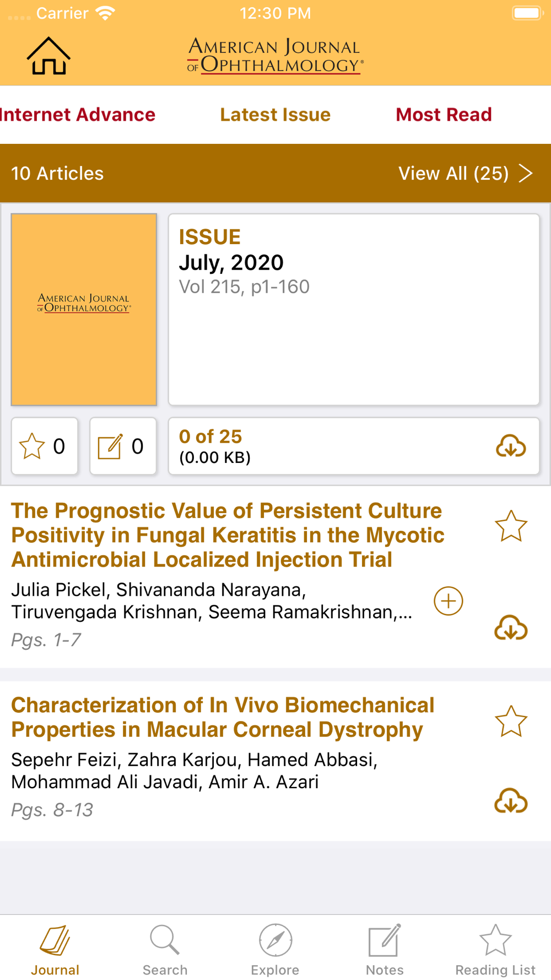Expand View All (25) articles
Screen dimensions: 551x980
pyautogui.click(x=466, y=173)
